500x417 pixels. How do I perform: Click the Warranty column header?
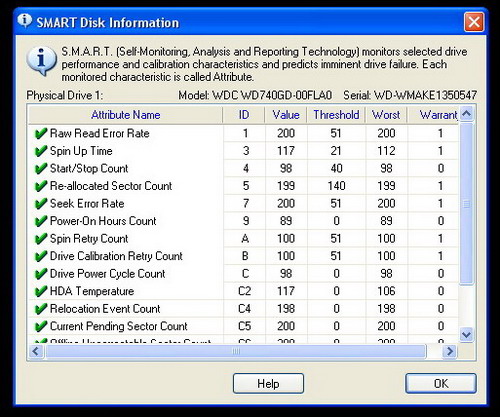coord(433,115)
